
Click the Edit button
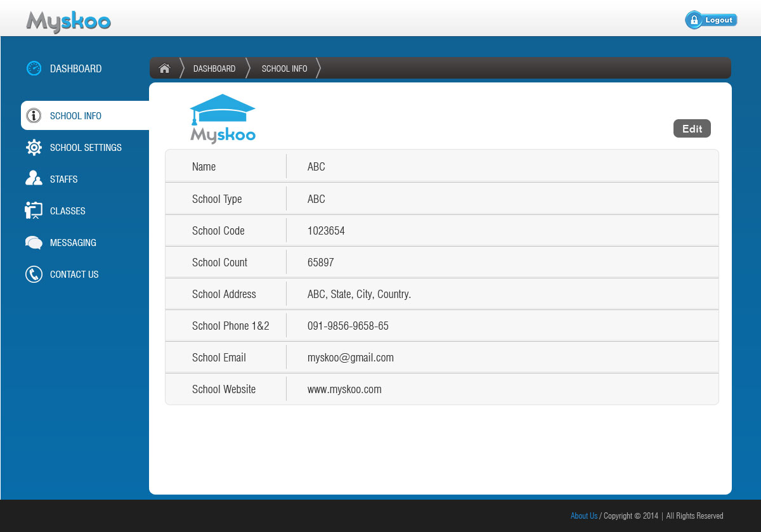(x=692, y=129)
